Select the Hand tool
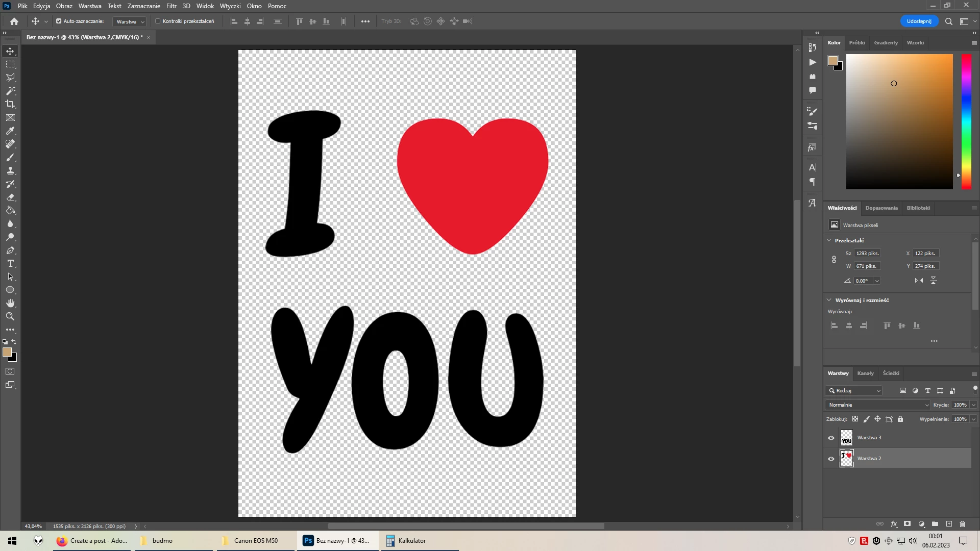Viewport: 980px width, 551px height. pos(10,304)
